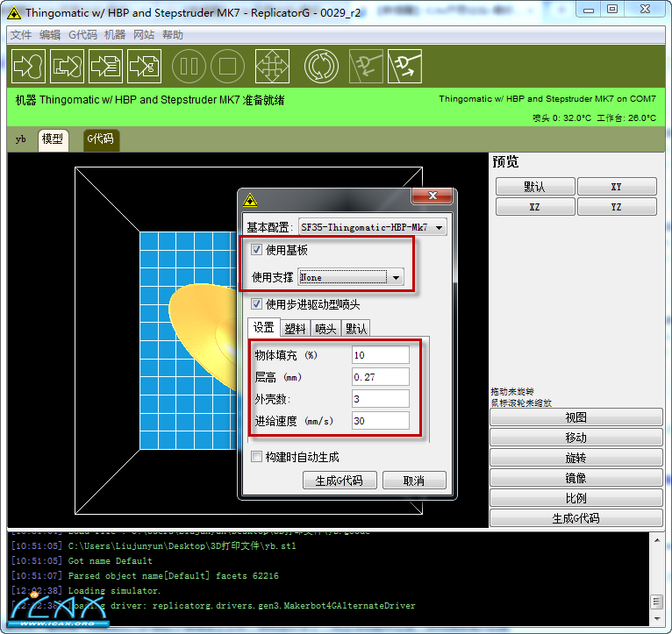
Task: Open the 网站 menu
Action: (144, 35)
